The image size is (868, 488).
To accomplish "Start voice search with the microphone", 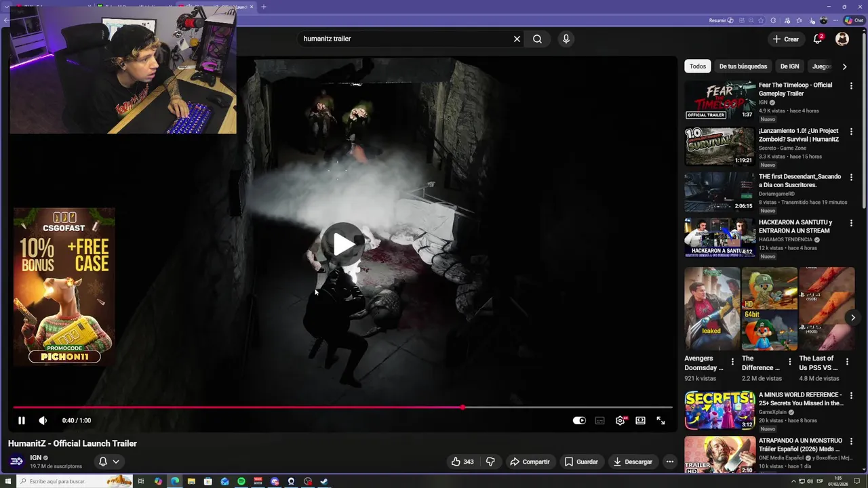I will coord(566,39).
